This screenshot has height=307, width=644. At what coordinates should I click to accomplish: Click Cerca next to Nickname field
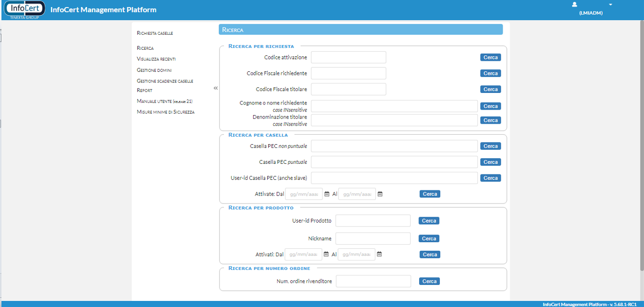point(429,239)
